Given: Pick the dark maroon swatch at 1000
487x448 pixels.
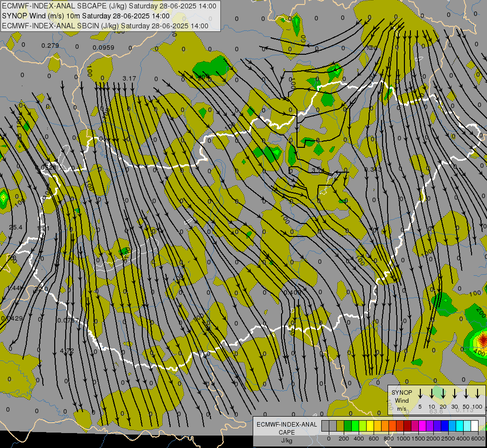Looking at the screenshot, I should [407, 426].
